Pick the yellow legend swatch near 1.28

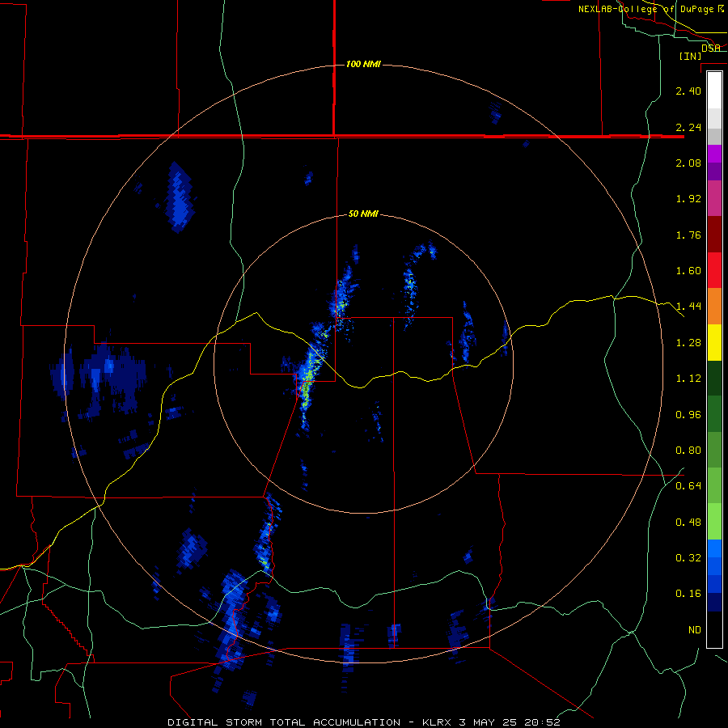pos(714,343)
